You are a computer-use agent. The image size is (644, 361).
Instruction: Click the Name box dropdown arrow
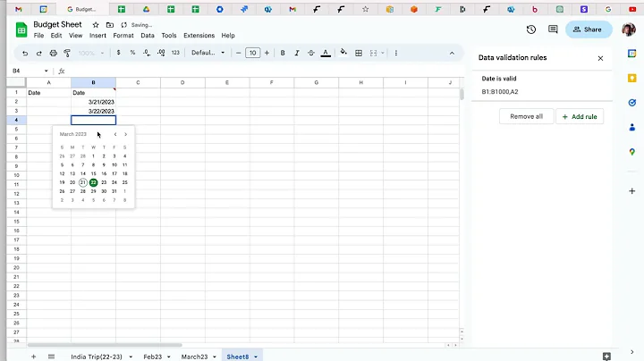click(46, 71)
